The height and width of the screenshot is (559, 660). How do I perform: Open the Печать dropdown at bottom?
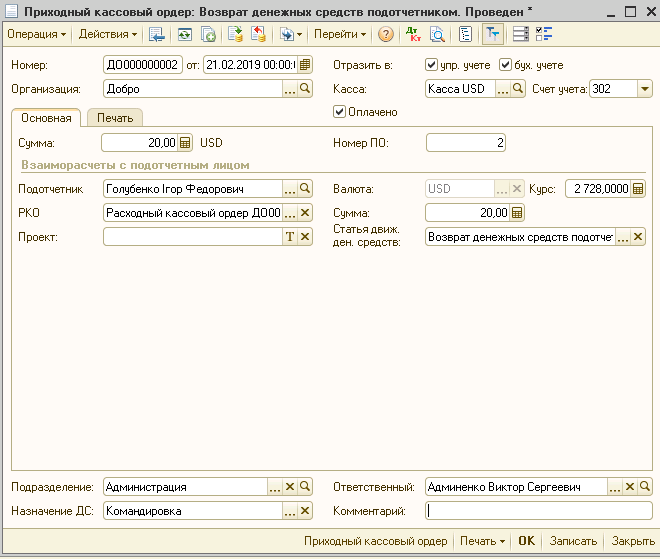[x=481, y=541]
